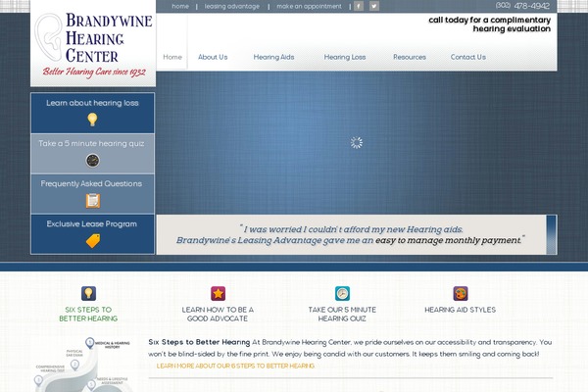The width and height of the screenshot is (588, 392).
Task: Open the Hearing Aids menu item
Action: coord(273,57)
